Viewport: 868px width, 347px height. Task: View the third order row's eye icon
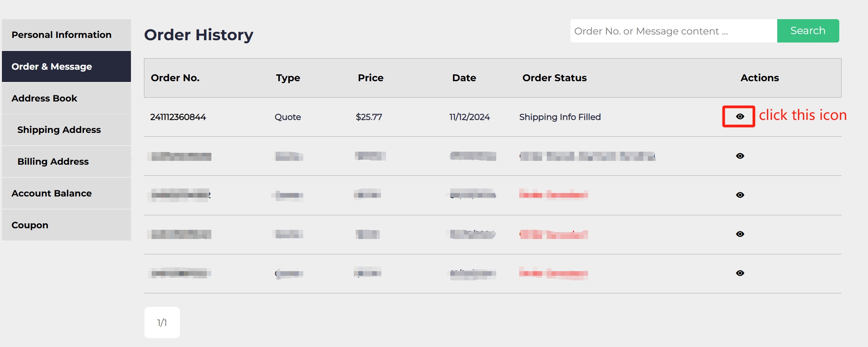740,195
